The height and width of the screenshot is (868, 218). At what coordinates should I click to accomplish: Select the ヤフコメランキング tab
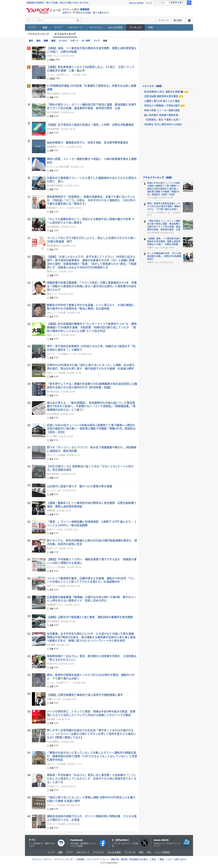(x=65, y=34)
